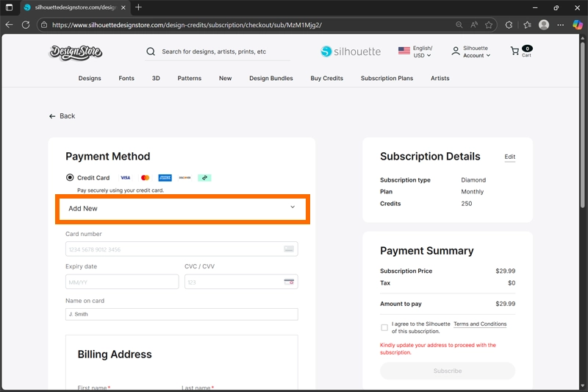Viewport: 588px width, 392px height.
Task: Click the browser refresh icon
Action: click(x=26, y=24)
